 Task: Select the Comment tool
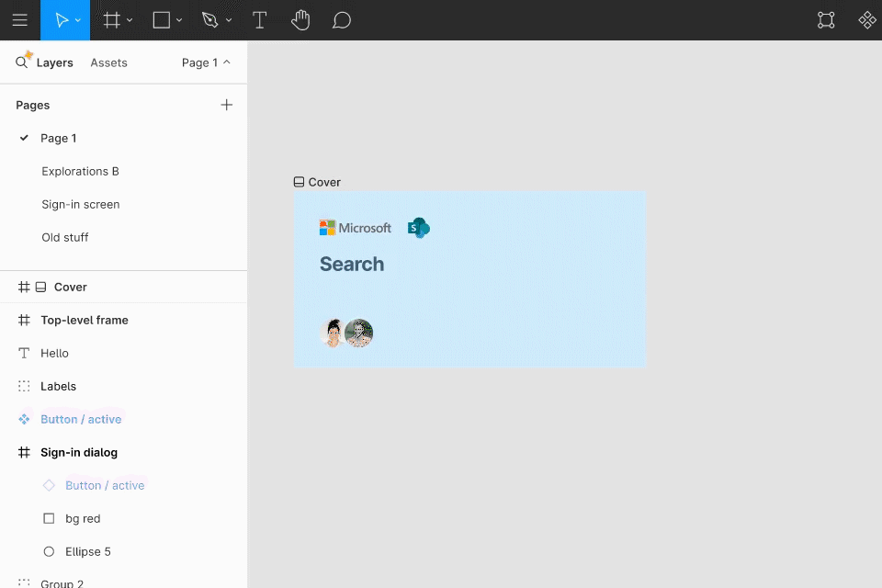pyautogui.click(x=342, y=20)
